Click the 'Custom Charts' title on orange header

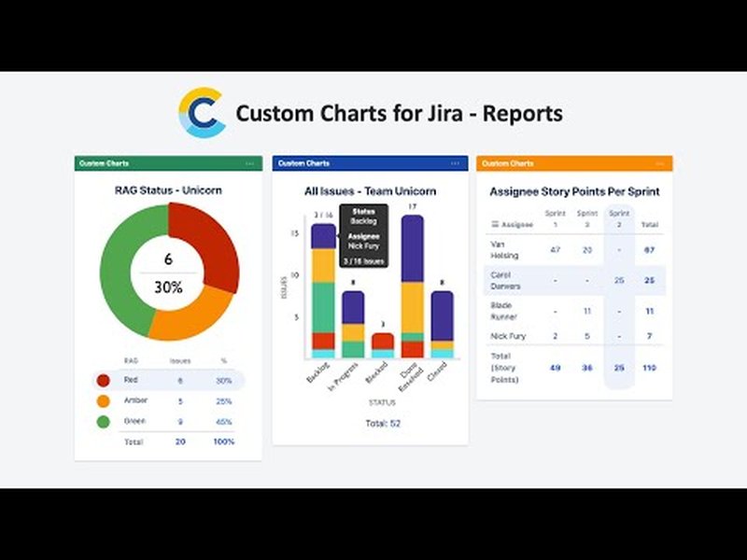[507, 163]
